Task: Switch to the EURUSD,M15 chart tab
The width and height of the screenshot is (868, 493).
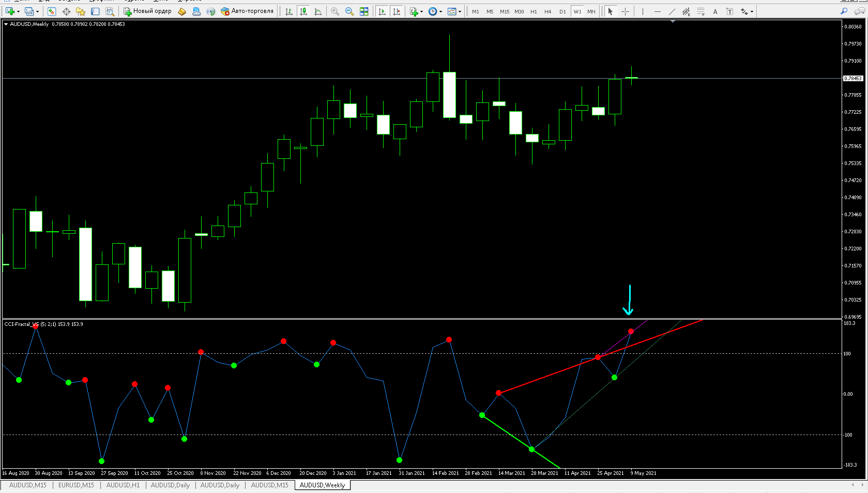Action: 76,485
